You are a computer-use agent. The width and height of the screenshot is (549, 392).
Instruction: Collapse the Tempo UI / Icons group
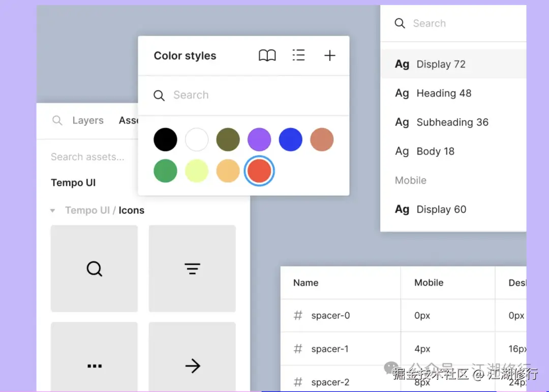(52, 210)
